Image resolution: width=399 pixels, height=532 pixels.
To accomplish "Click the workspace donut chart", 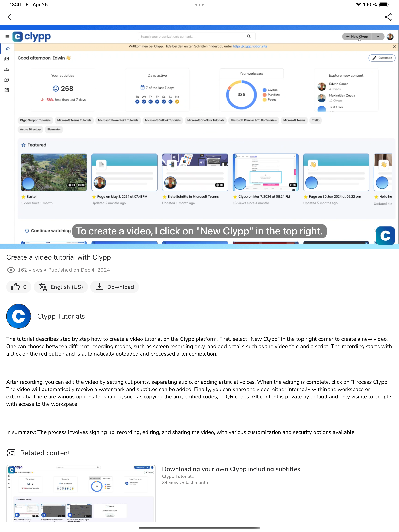I will 241,95.
